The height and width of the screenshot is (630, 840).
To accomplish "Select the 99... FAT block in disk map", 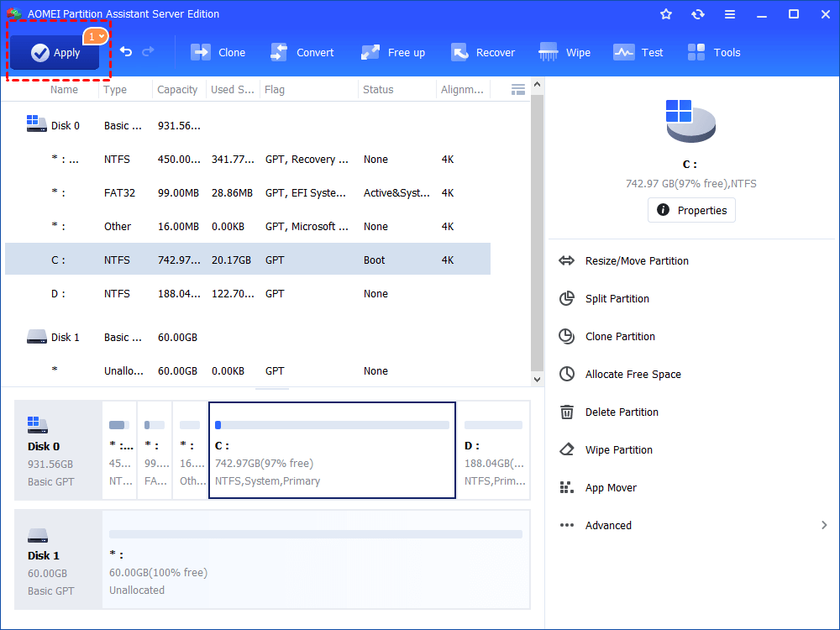I will click(x=155, y=450).
